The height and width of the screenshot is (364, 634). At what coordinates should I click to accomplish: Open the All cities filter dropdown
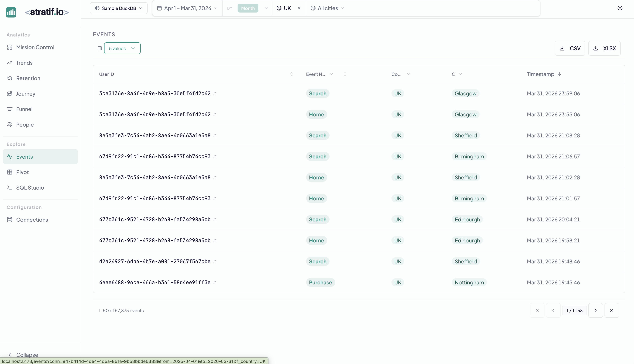327,8
